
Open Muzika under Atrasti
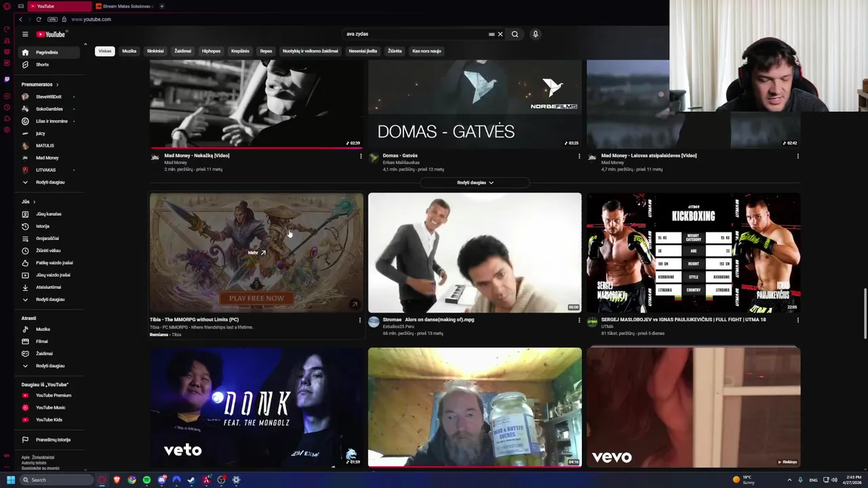point(49,329)
